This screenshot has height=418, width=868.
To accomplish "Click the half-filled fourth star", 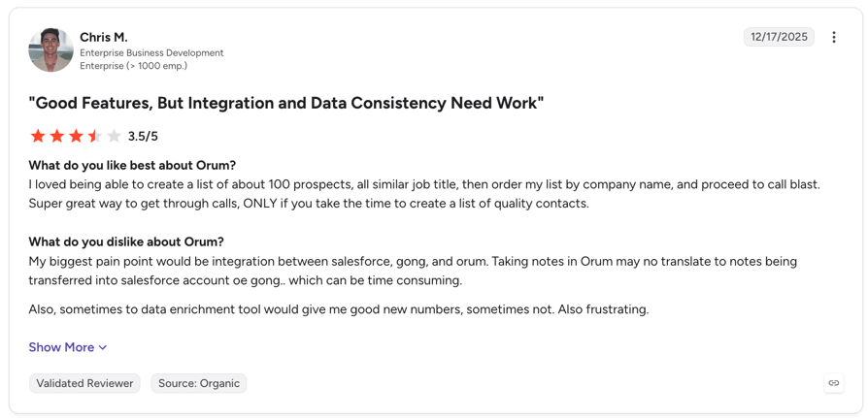I will click(x=95, y=136).
